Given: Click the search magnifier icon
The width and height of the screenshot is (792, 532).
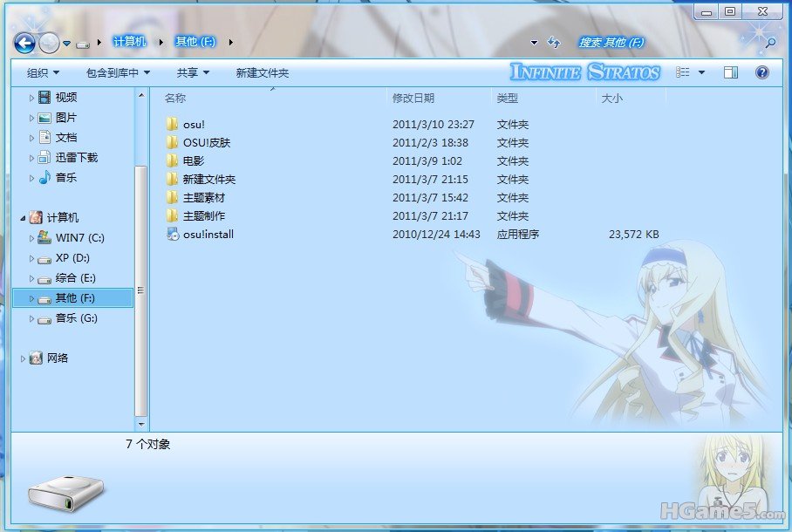Looking at the screenshot, I should 771,43.
